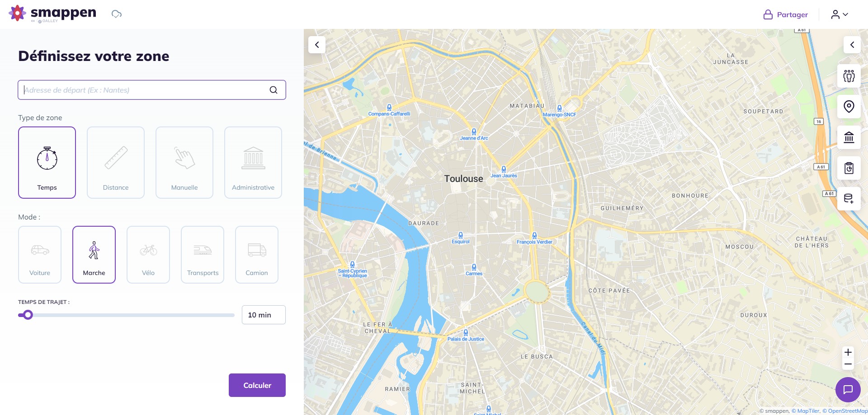Click the Compans-Caffarelli metro station marker
The image size is (868, 415).
(389, 107)
